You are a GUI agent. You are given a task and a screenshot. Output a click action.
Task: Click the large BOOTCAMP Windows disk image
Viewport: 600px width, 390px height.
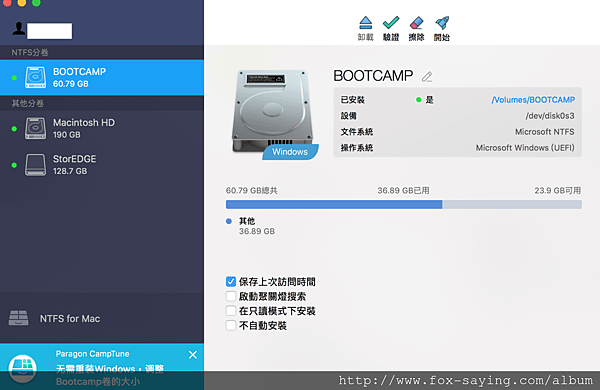pyautogui.click(x=275, y=115)
